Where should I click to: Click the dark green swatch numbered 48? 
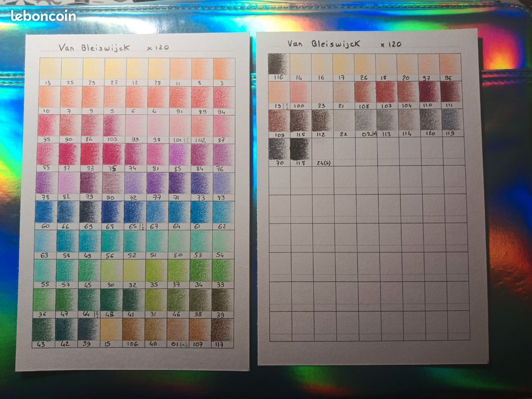click(111, 300)
